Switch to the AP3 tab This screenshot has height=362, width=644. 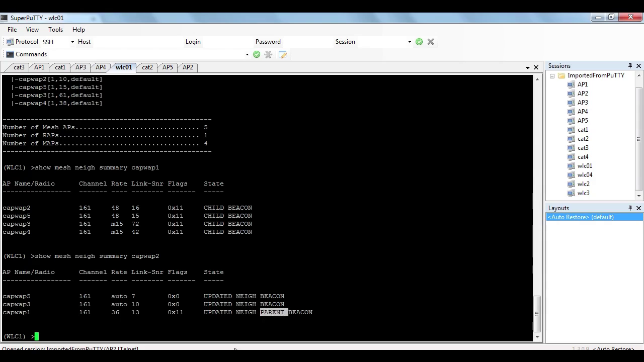pos(80,67)
